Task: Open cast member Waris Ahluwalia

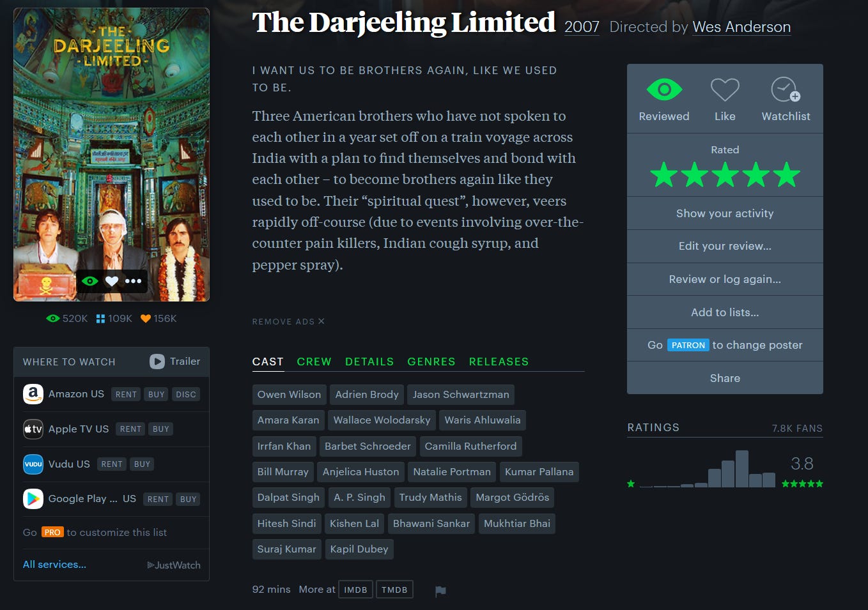Action: pos(483,420)
